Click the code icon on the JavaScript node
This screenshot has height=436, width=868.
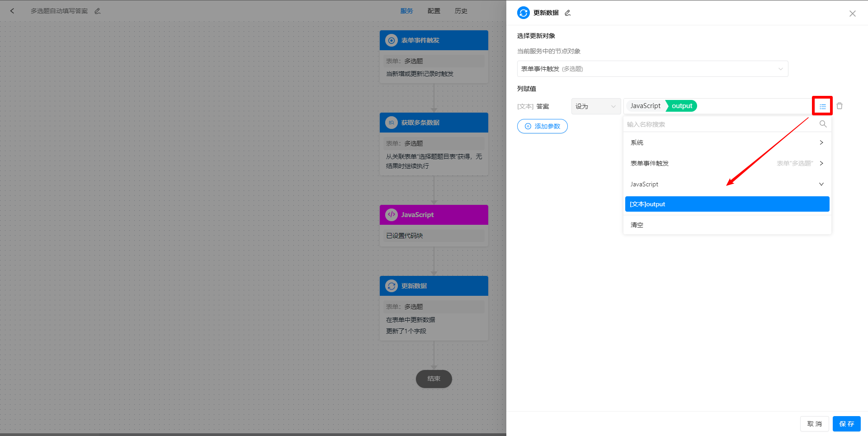[x=391, y=215]
